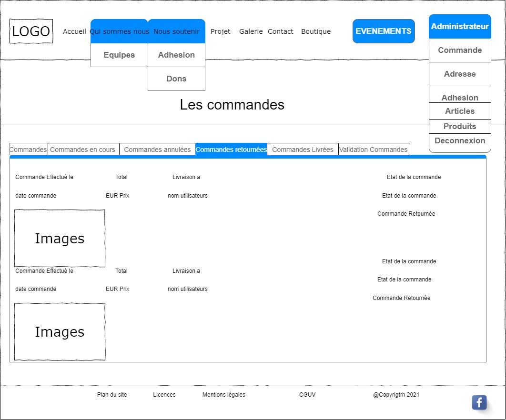Click the Facebook icon in footer

click(x=479, y=402)
